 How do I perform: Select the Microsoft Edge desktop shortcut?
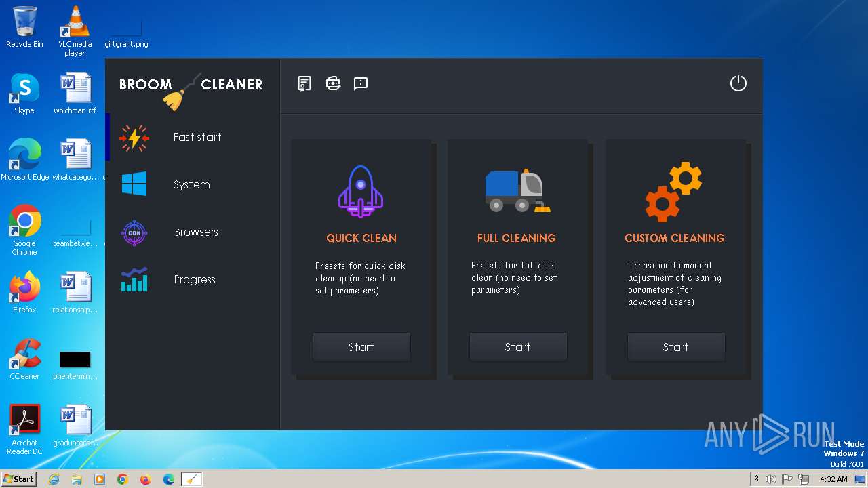point(24,159)
